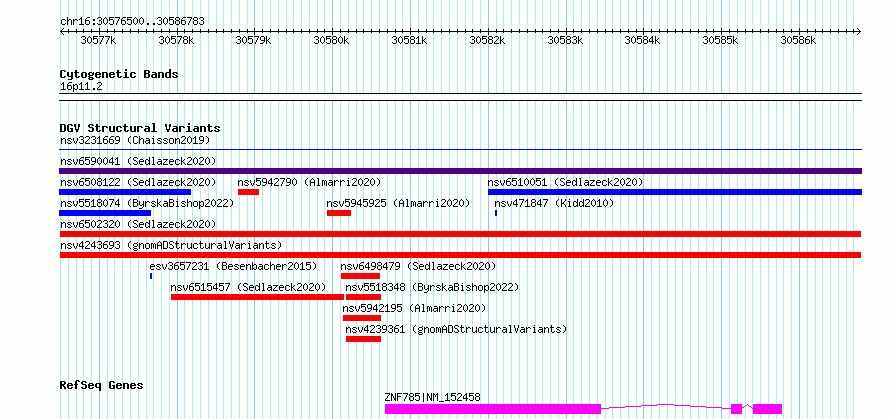Viewport: 890px width, 419px height.
Task: Select the red nsv6502320 variant bar
Action: tap(460, 234)
